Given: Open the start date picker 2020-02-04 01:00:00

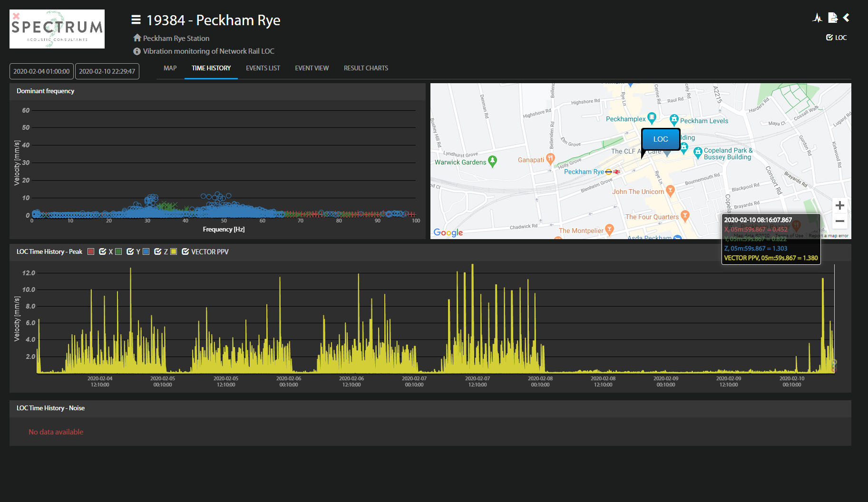Looking at the screenshot, I should tap(41, 71).
